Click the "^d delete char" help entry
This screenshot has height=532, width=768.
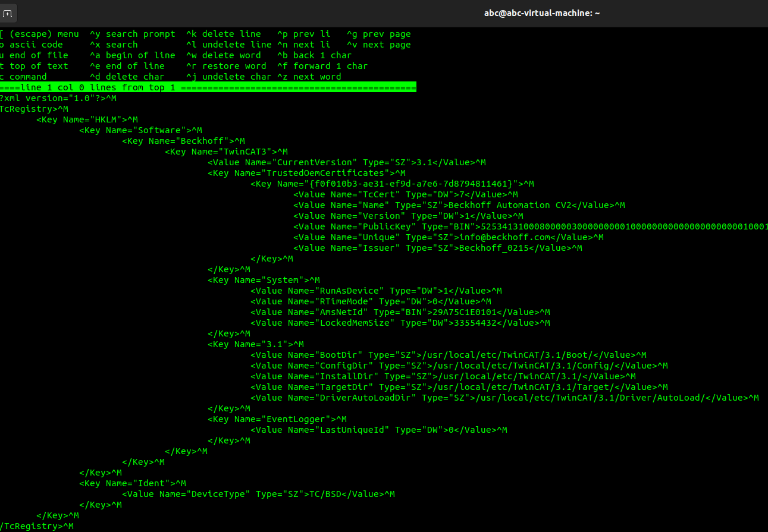(127, 77)
